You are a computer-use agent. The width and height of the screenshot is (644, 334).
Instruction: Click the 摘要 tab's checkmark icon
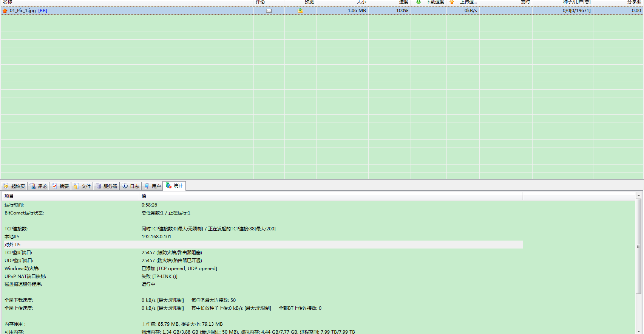coord(55,186)
